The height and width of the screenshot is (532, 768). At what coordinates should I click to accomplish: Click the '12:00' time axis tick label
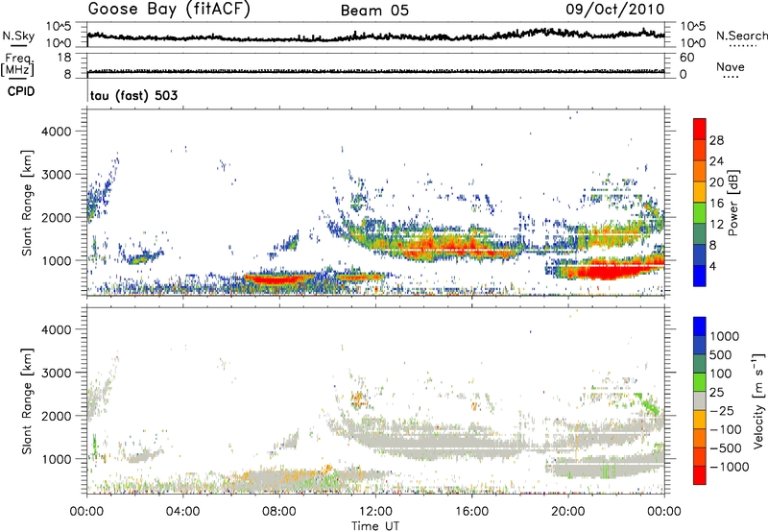point(375,512)
